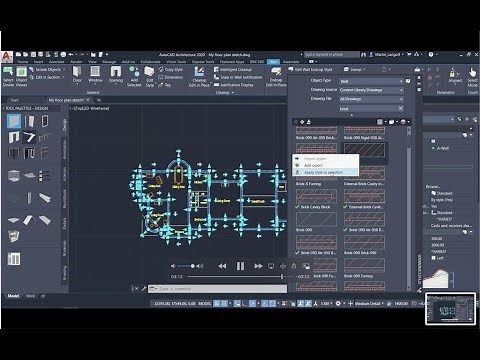
Task: Select Brick Cavity Block wall style thumbnail
Action: (x=316, y=196)
